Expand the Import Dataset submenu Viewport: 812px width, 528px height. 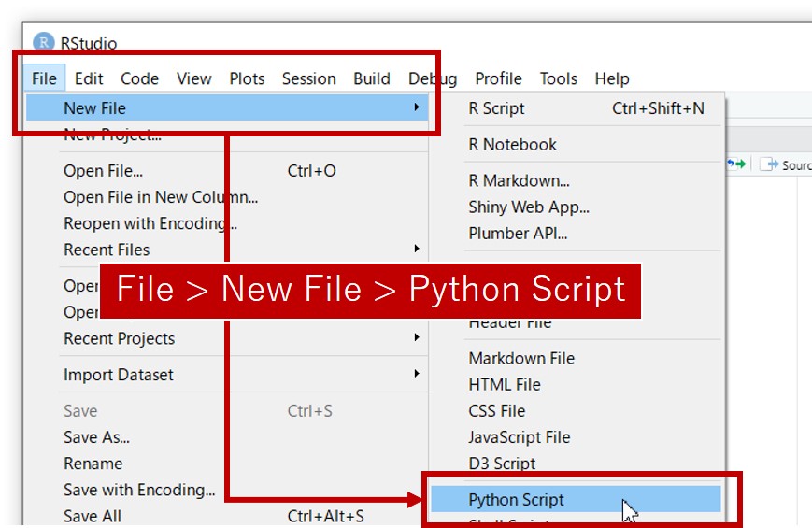pos(416,375)
